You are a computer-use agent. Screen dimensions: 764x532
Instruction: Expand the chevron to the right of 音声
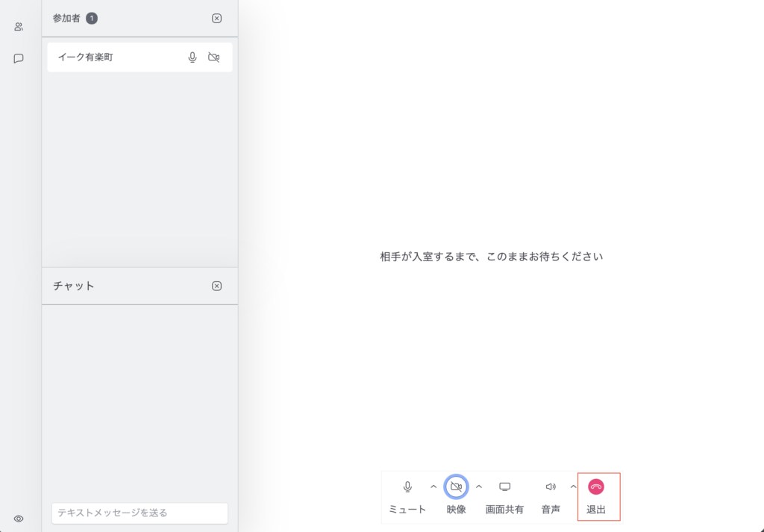[x=573, y=486]
